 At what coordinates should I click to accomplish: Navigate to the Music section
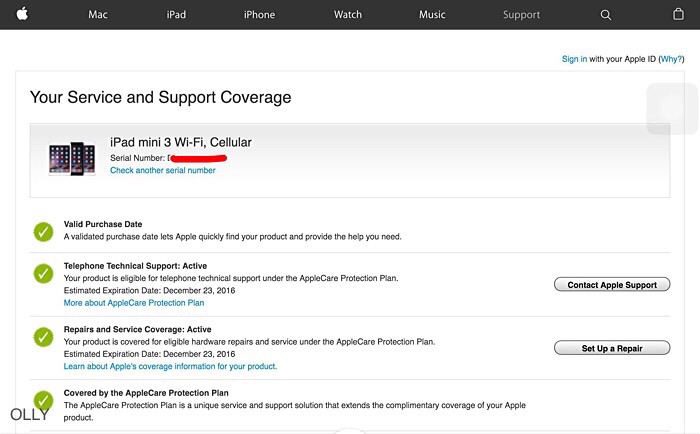433,15
